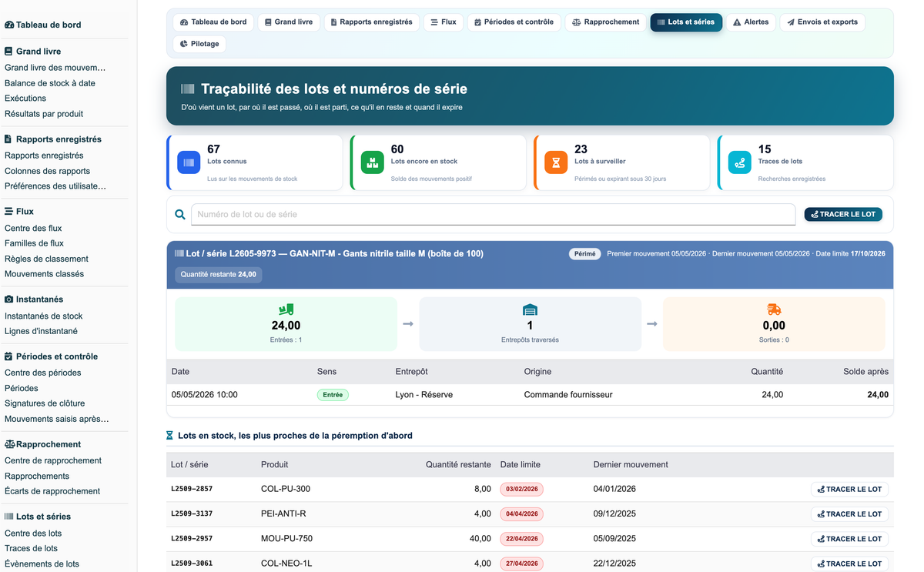This screenshot has width=924, height=572.
Task: Click the boxes icon on Lots encore en stock card
Action: point(373,162)
